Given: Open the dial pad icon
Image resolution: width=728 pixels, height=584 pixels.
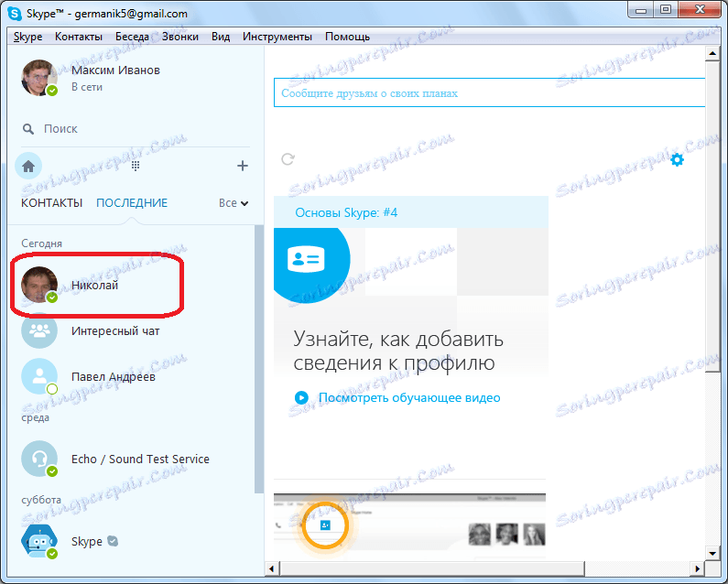Looking at the screenshot, I should click(x=136, y=166).
